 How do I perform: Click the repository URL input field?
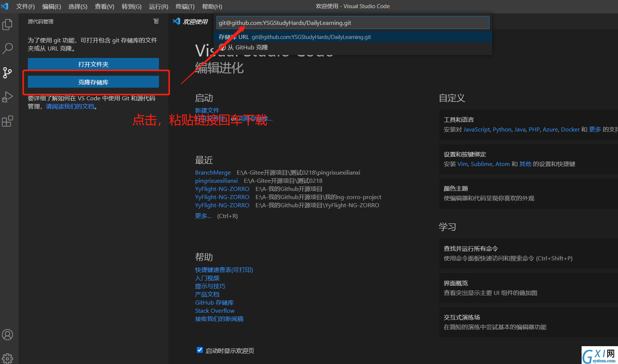coord(353,23)
